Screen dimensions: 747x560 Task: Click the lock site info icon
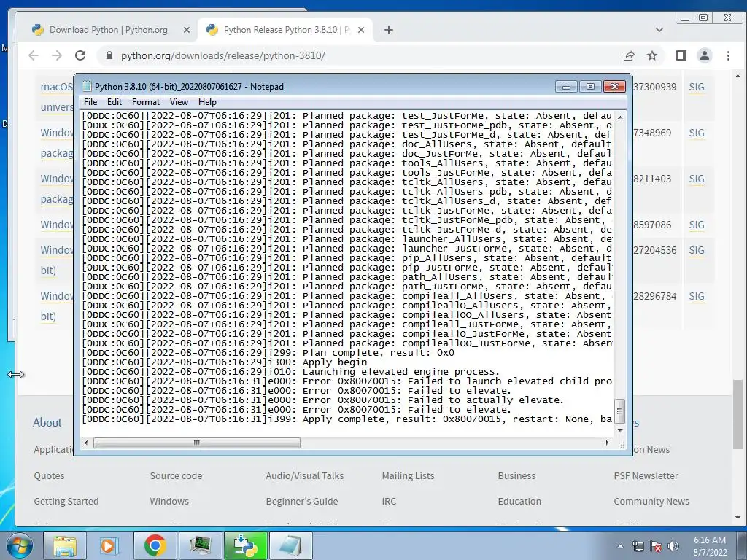[x=109, y=55]
